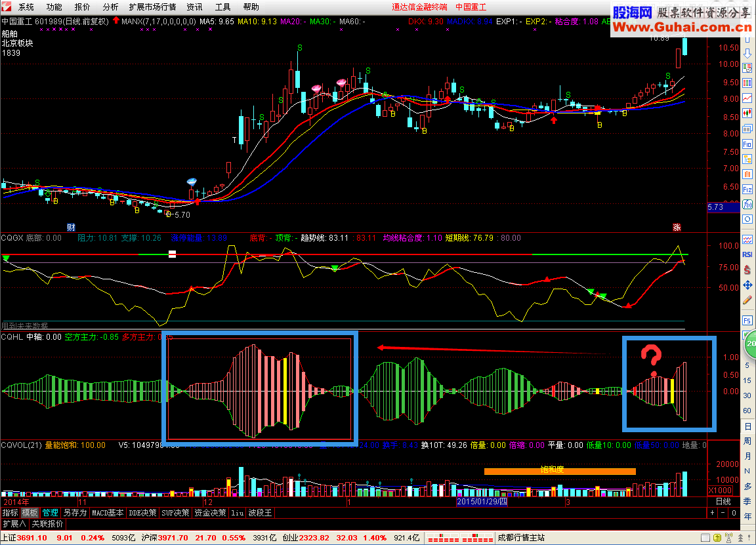Click the F10 company info icon
The height and width of the screenshot is (545, 756).
click(x=747, y=144)
